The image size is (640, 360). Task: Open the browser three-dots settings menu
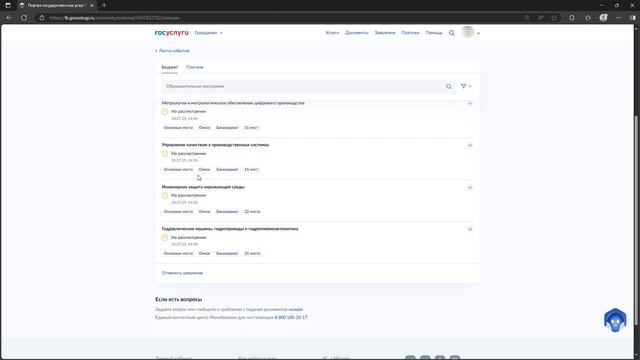coord(618,18)
